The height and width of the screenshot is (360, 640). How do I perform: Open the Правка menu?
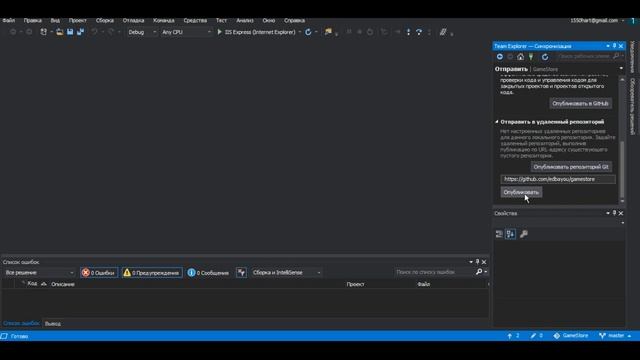32,20
